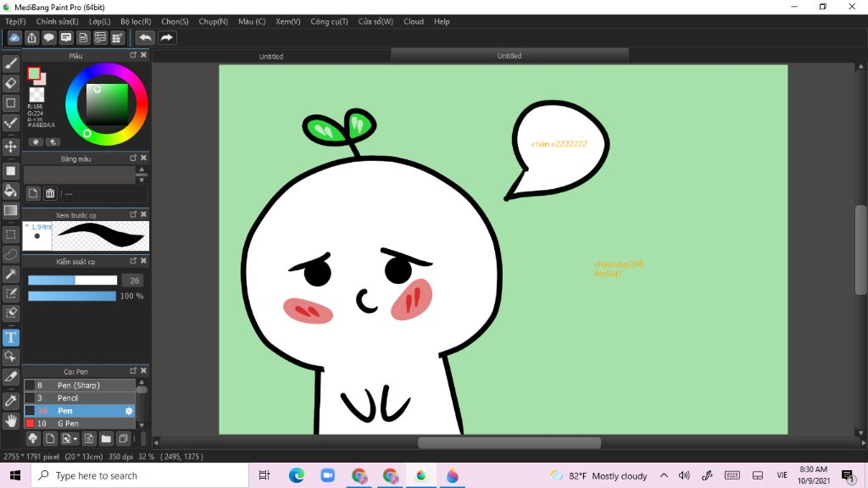Pick the Select Eraser tool
The width and height of the screenshot is (868, 488).
(10, 313)
